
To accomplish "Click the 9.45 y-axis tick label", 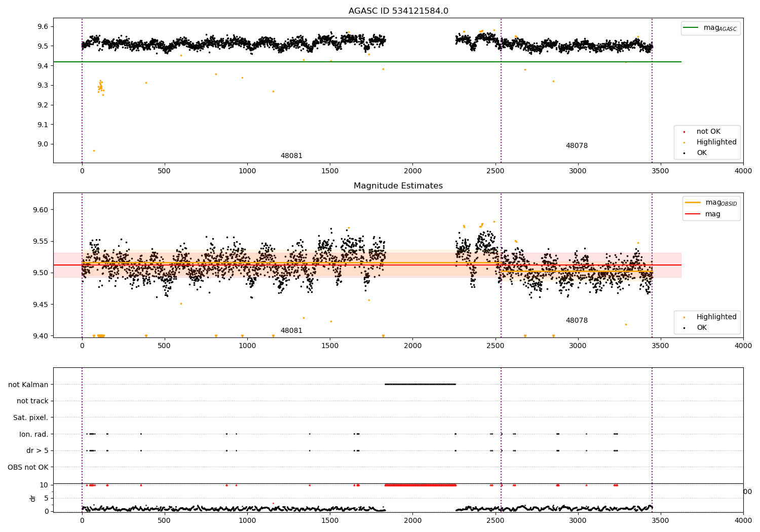I will tap(41, 305).
